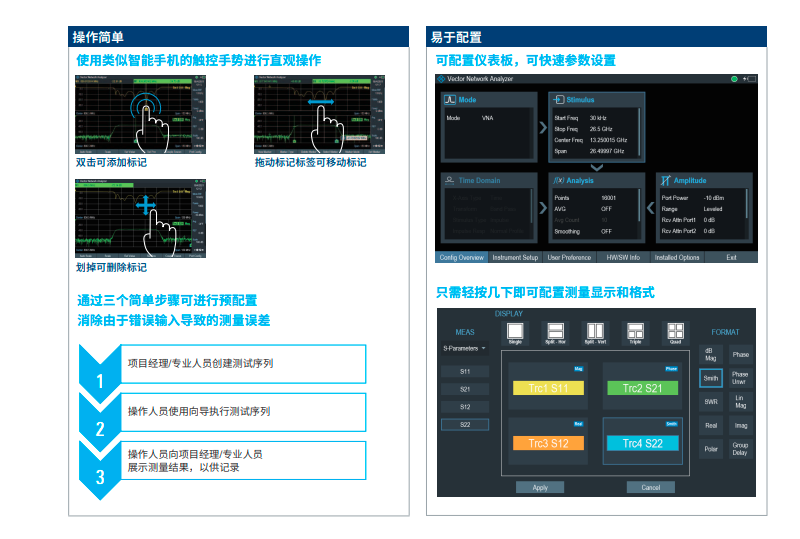The height and width of the screenshot is (539, 800).
Task: Choose the Split-Hor display layout icon
Action: point(556,332)
